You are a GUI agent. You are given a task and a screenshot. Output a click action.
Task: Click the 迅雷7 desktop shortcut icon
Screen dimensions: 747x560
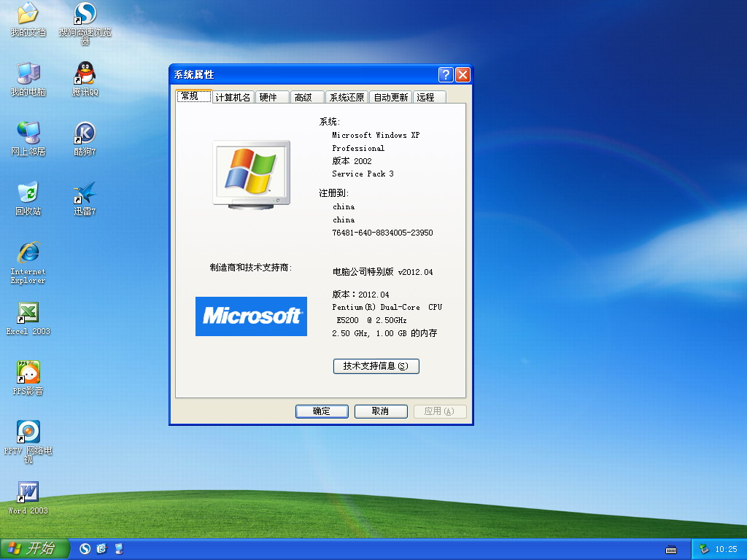85,193
